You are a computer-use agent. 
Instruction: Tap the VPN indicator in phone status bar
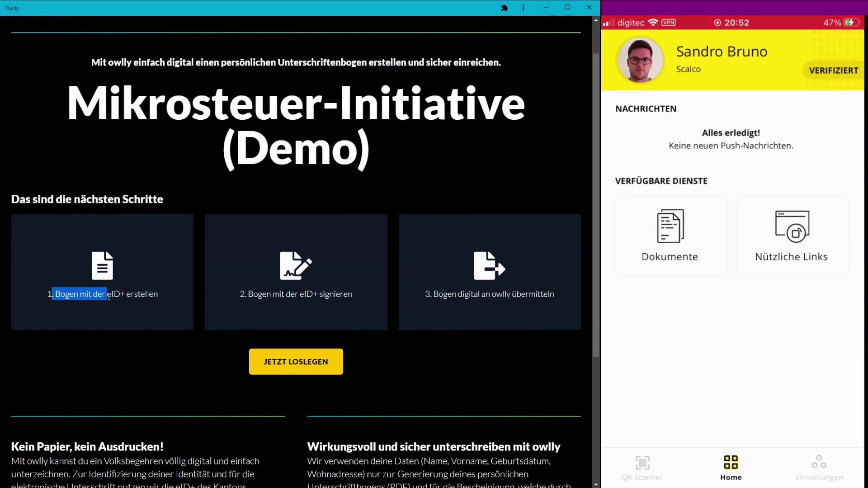(x=668, y=23)
